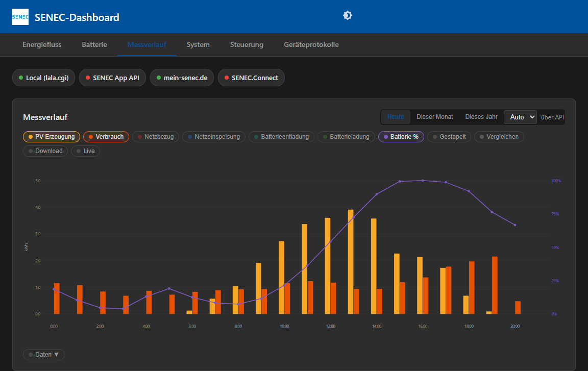Viewport: 588px width, 371px height.
Task: Click the SENEC.Connect status chip
Action: click(x=251, y=78)
